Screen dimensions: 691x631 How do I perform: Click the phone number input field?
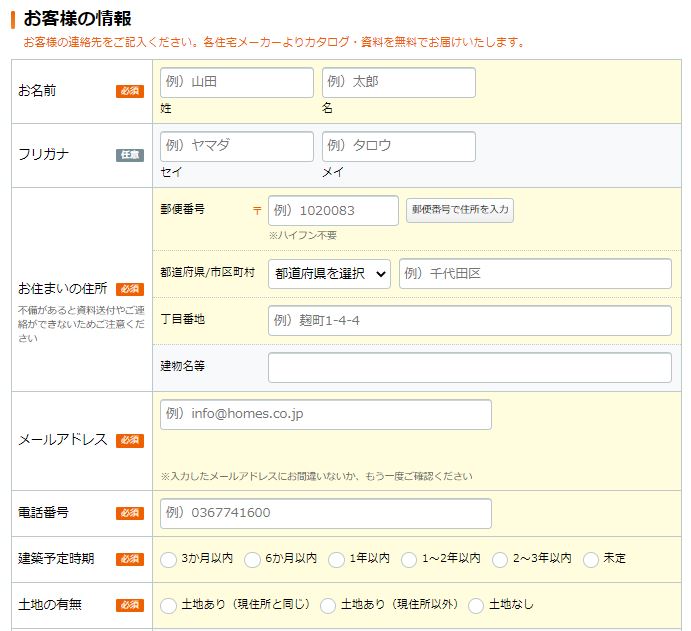[325, 513]
